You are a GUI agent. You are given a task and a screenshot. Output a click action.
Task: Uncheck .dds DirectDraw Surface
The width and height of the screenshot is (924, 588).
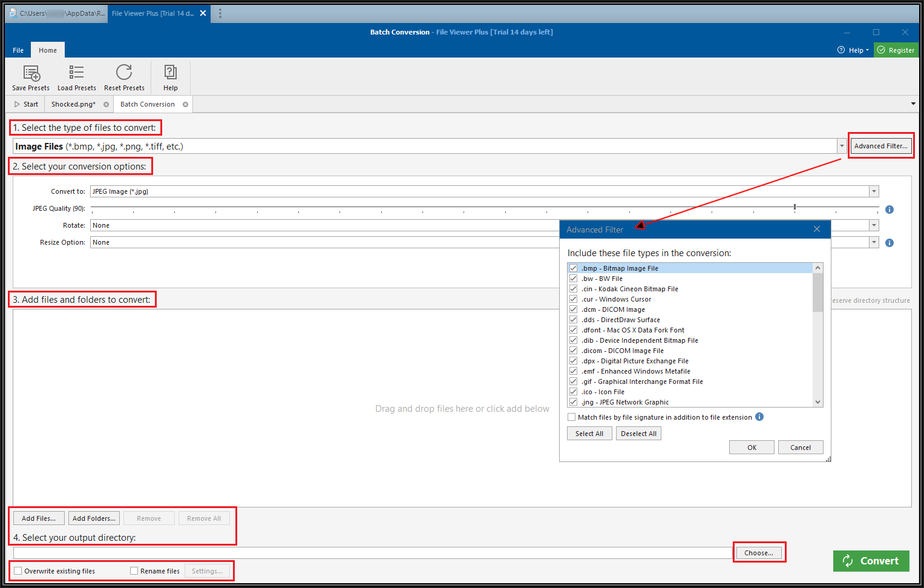pyautogui.click(x=573, y=320)
